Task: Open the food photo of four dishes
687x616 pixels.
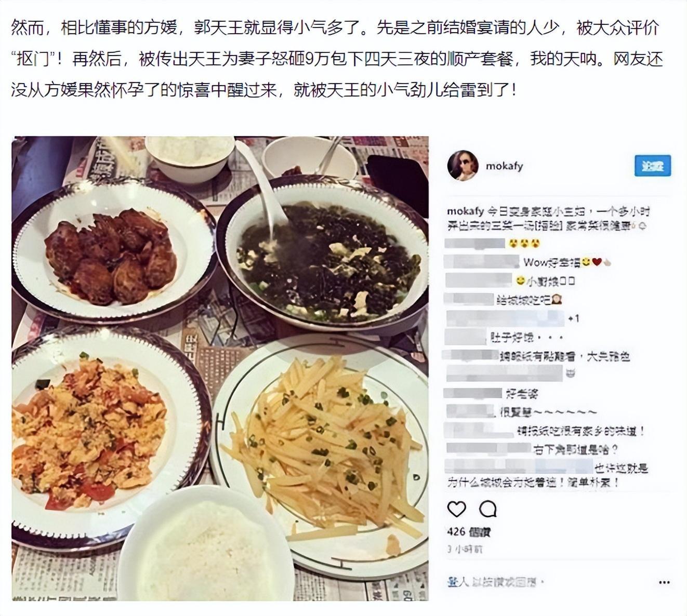Action: coord(220,368)
